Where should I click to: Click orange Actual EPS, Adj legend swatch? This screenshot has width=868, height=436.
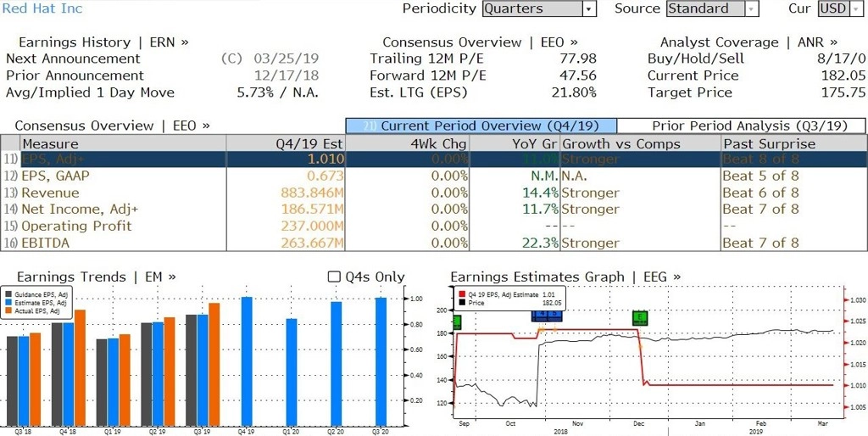(x=8, y=310)
